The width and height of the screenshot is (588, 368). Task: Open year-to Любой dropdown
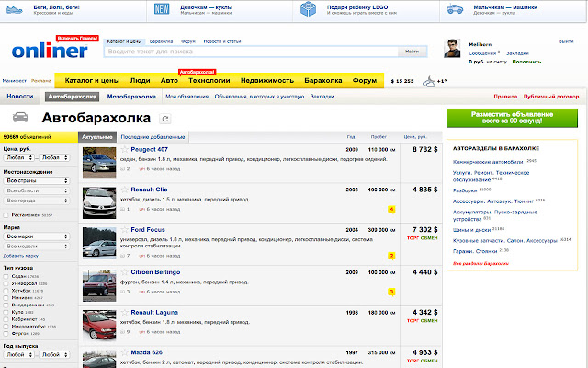coord(54,354)
